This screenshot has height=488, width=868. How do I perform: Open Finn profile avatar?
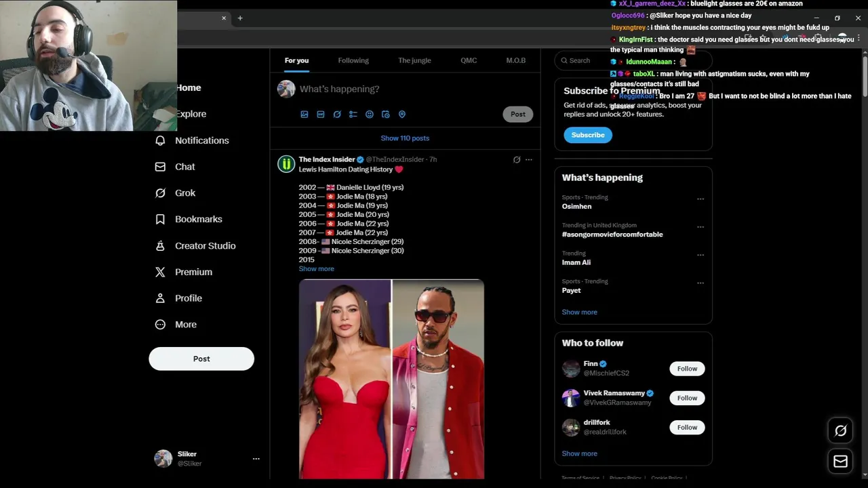point(571,369)
